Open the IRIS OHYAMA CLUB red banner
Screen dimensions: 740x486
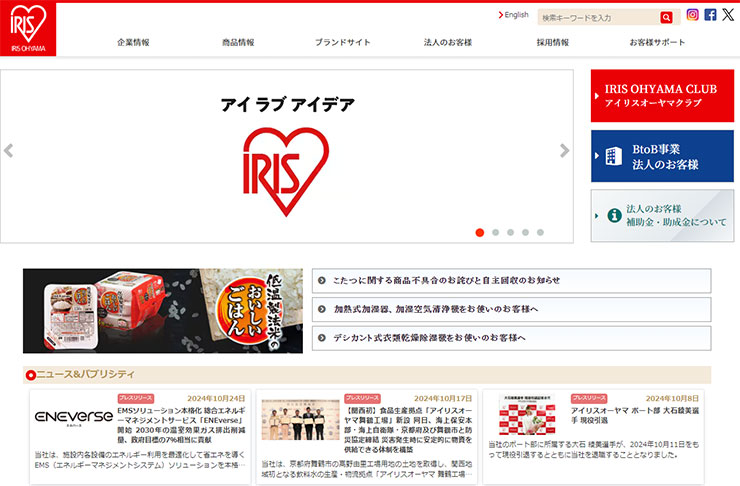(x=662, y=96)
